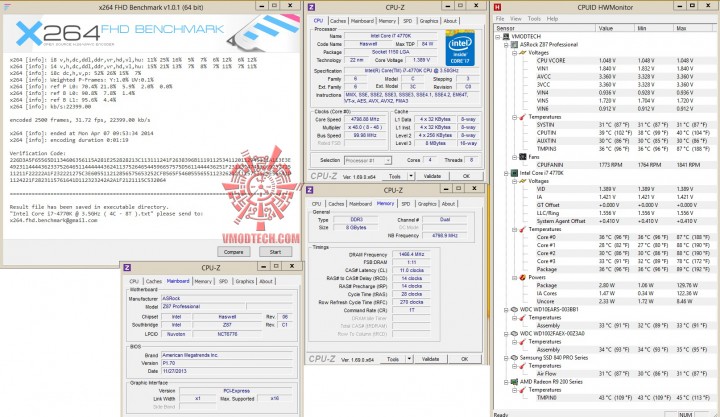This screenshot has width=720, height=417.
Task: Click the 'encoded 2500 frames' result line
Action: point(80,120)
